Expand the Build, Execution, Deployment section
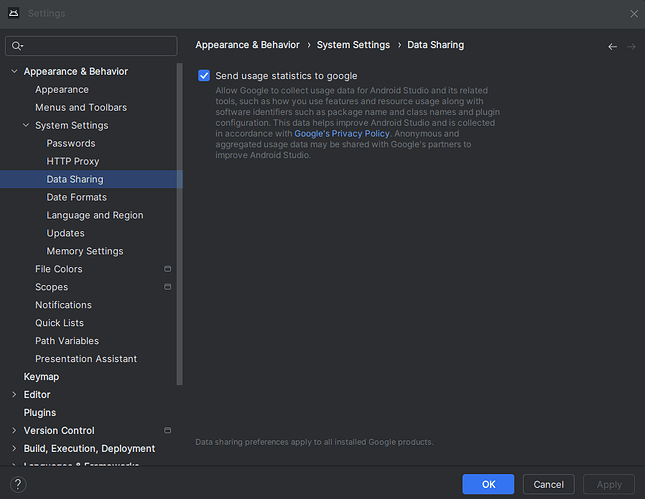 [14, 449]
